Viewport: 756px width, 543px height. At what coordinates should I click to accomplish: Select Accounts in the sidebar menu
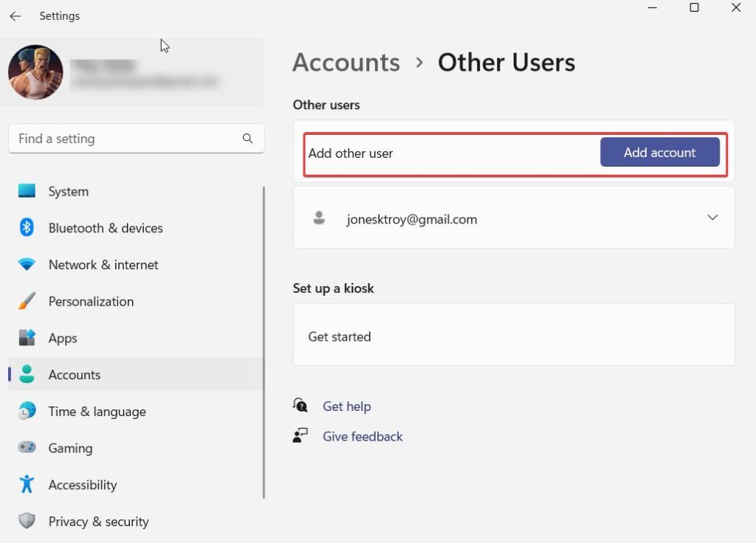[74, 375]
